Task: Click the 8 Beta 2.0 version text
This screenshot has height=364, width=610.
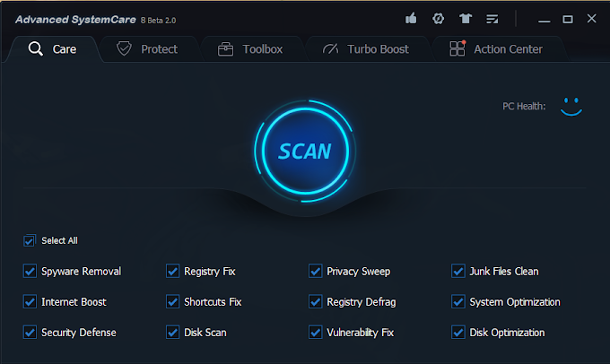Action: point(159,21)
